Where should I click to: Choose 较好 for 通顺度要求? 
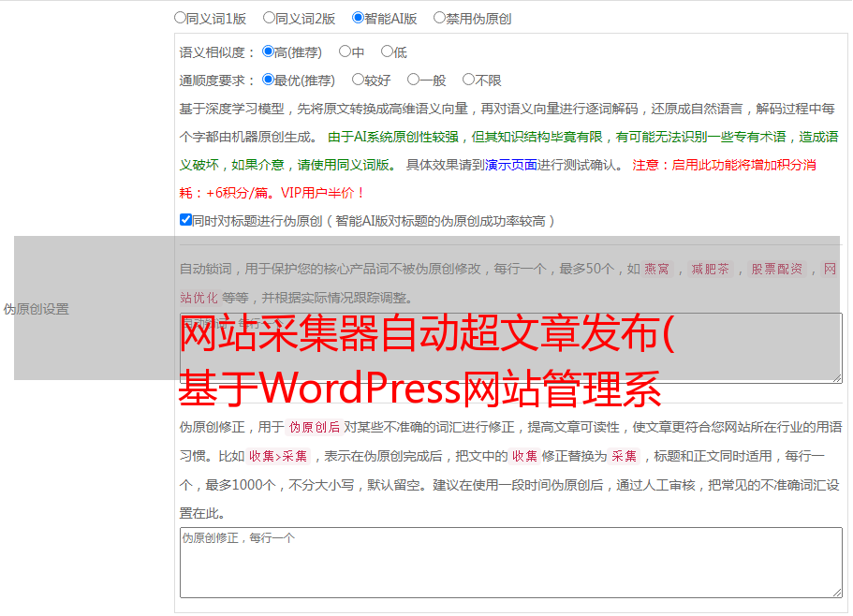(x=358, y=80)
